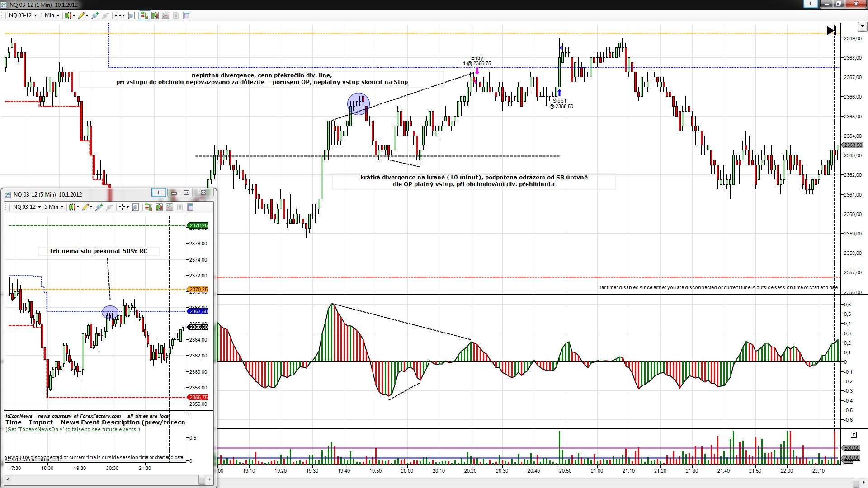Toggle the L link button on the 5 Min chart
Screen dimensions: 868x488
159,192
